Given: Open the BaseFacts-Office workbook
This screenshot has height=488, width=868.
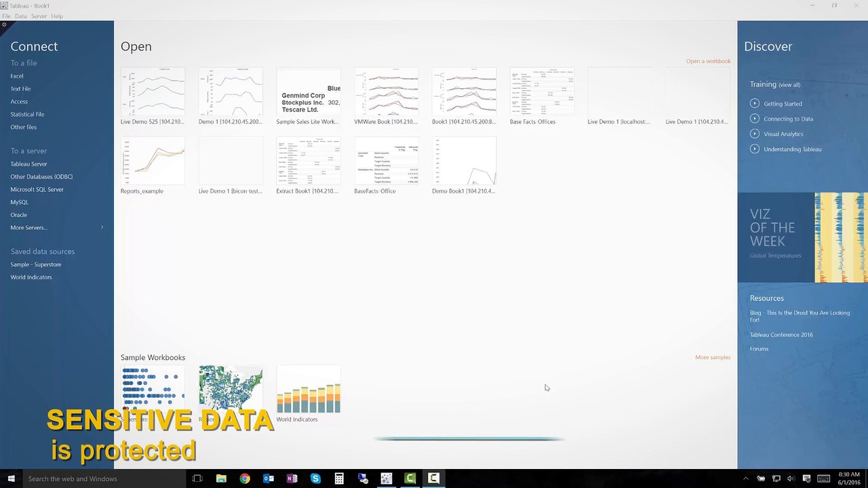Looking at the screenshot, I should click(386, 165).
